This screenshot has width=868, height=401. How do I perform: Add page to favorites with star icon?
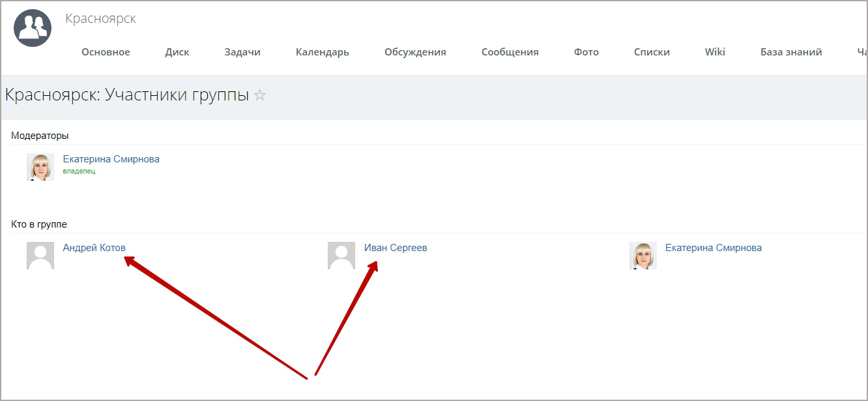click(260, 96)
